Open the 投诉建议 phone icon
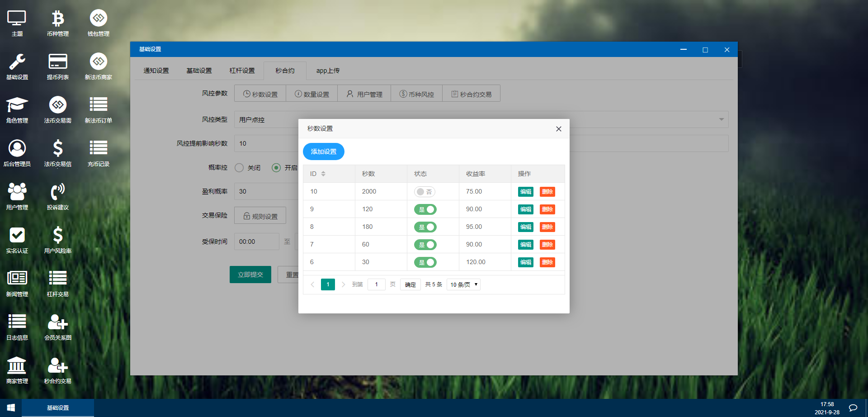Viewport: 868px width, 417px height. click(58, 192)
